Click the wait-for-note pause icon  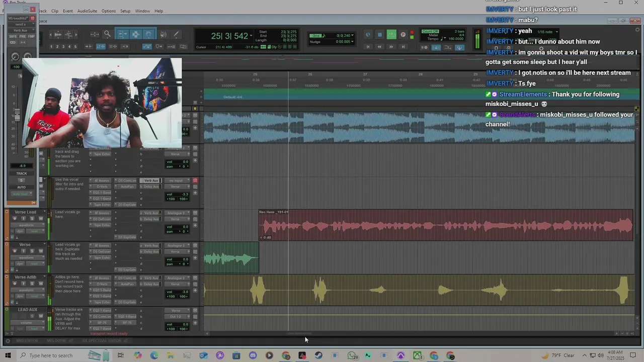[x=425, y=47]
